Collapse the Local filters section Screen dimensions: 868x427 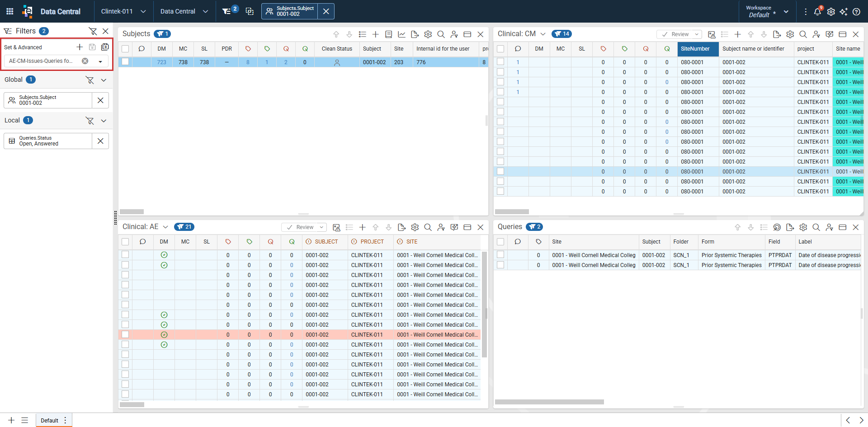104,121
